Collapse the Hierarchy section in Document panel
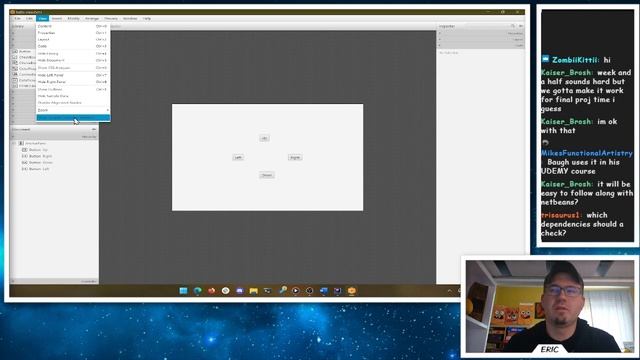Screen dimensions: 640x360 click(x=54, y=136)
